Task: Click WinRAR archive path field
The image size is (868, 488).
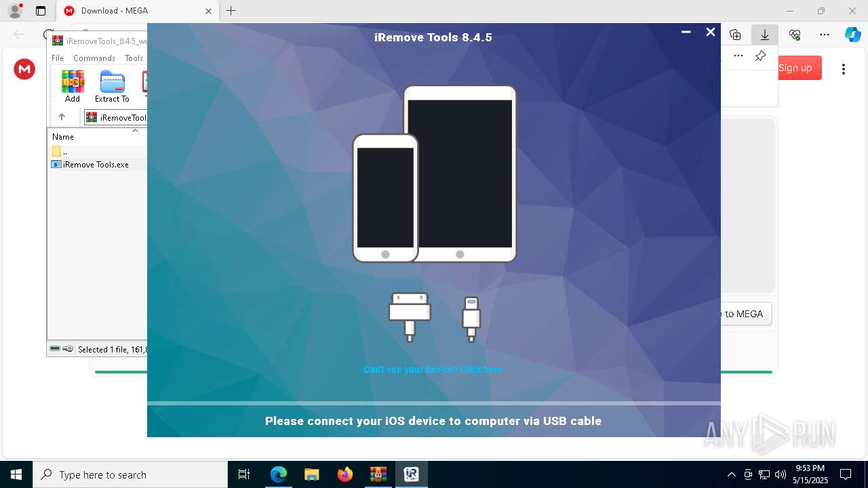Action: (115, 117)
